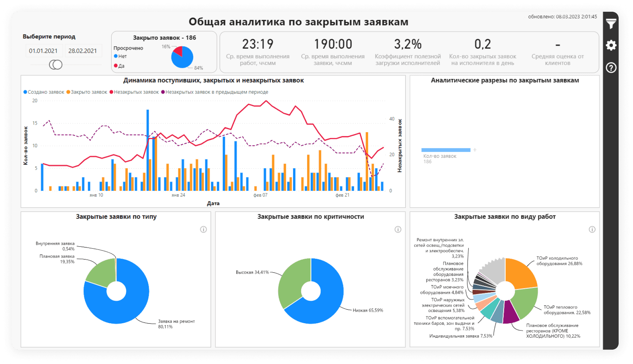Open the filter panel funnel icon
This screenshot has width=633, height=364.
tap(611, 23)
